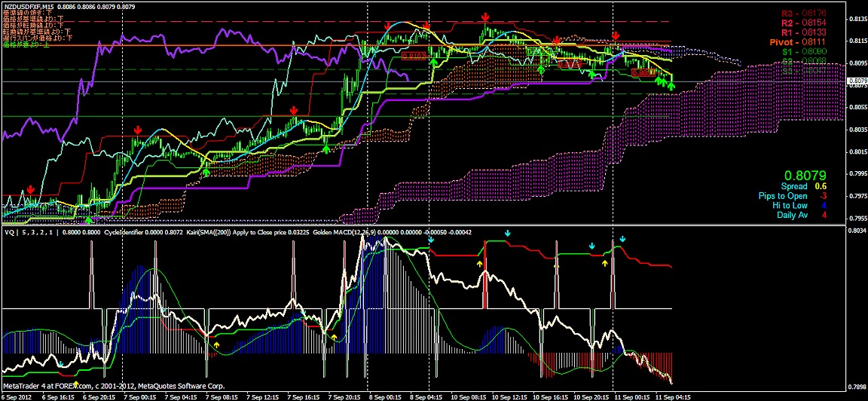Screen dimensions: 868x401
Task: Select the green buy arrow near 7 Sep 20:15
Action: click(x=326, y=148)
